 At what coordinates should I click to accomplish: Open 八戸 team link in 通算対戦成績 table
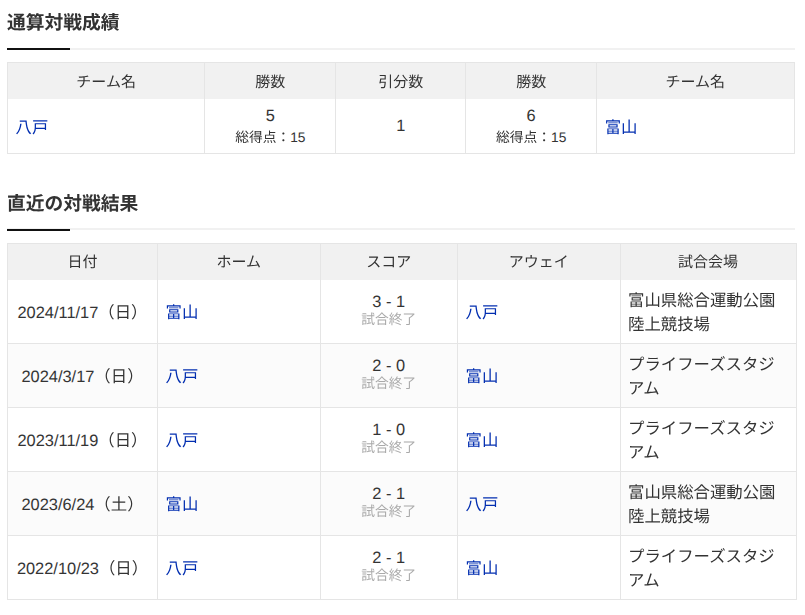tap(32, 127)
